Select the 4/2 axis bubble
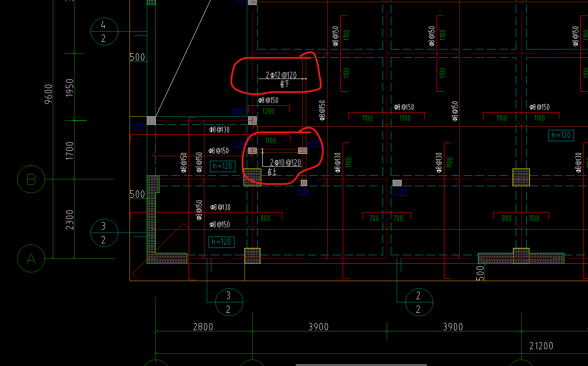 pos(104,31)
